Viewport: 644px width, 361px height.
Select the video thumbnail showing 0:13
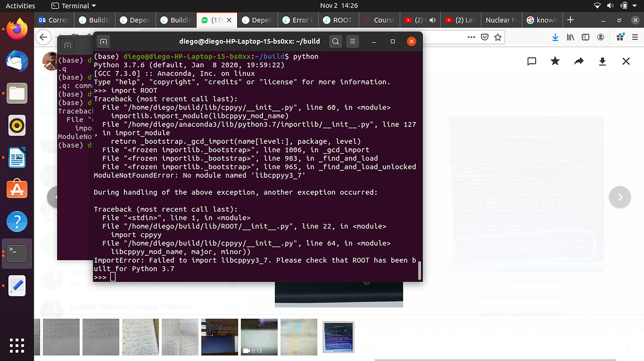(259, 337)
